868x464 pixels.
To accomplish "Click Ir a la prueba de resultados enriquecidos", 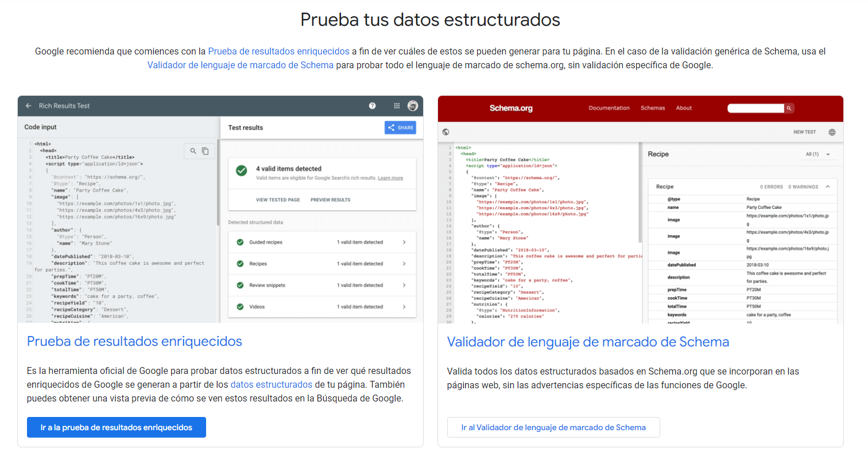I will pyautogui.click(x=117, y=427).
